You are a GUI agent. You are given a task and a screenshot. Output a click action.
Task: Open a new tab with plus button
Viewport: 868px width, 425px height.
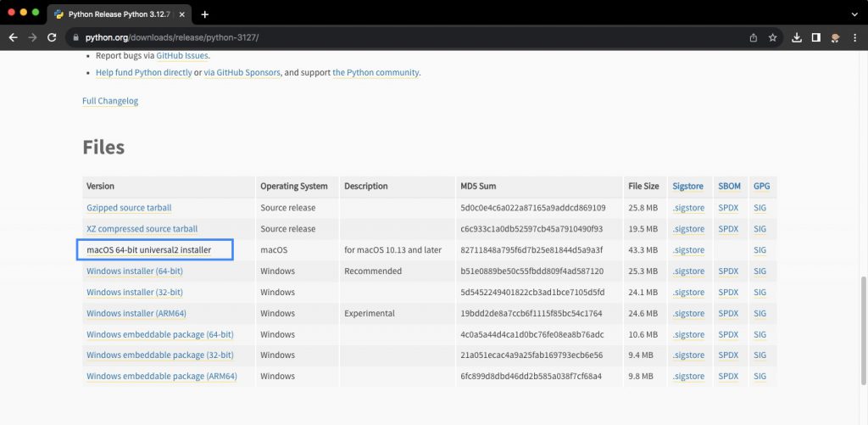(205, 14)
